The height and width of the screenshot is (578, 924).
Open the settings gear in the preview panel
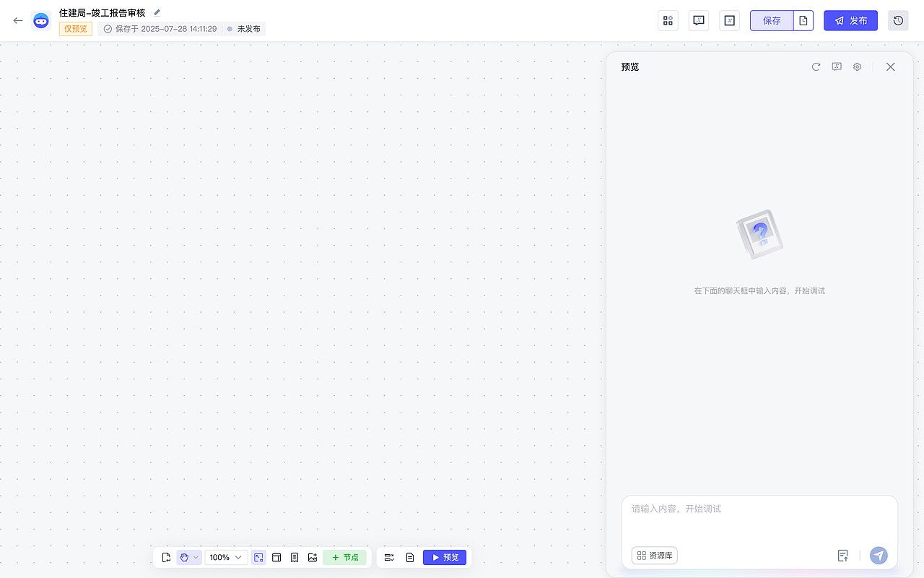(857, 66)
